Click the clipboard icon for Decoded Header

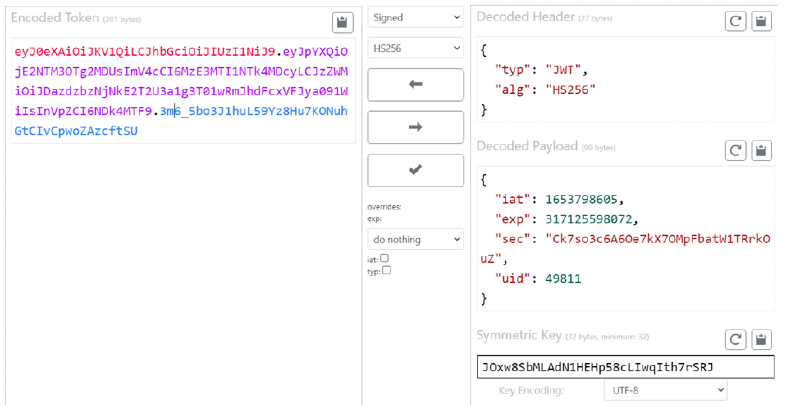(x=761, y=20)
